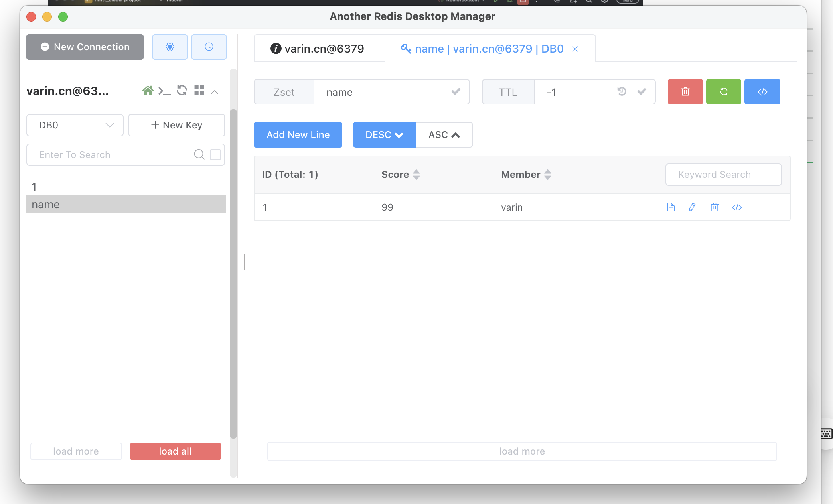
Task: View the varin row details document icon
Action: point(671,207)
